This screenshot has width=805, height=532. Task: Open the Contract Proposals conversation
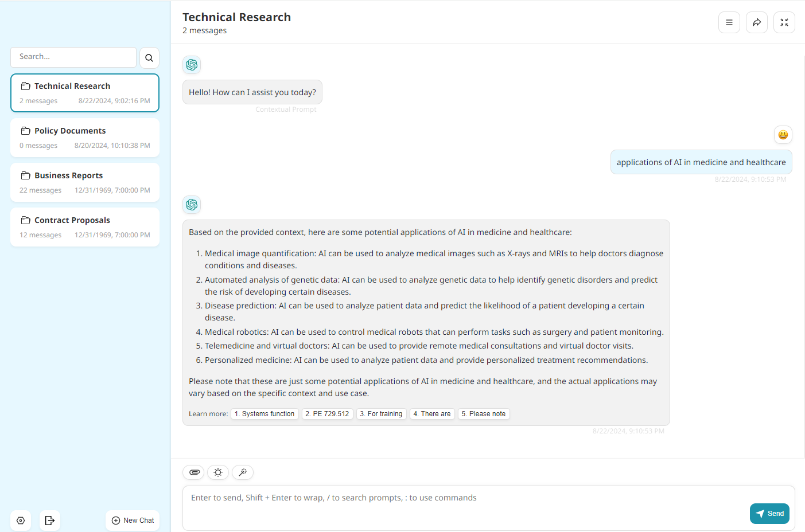85,227
